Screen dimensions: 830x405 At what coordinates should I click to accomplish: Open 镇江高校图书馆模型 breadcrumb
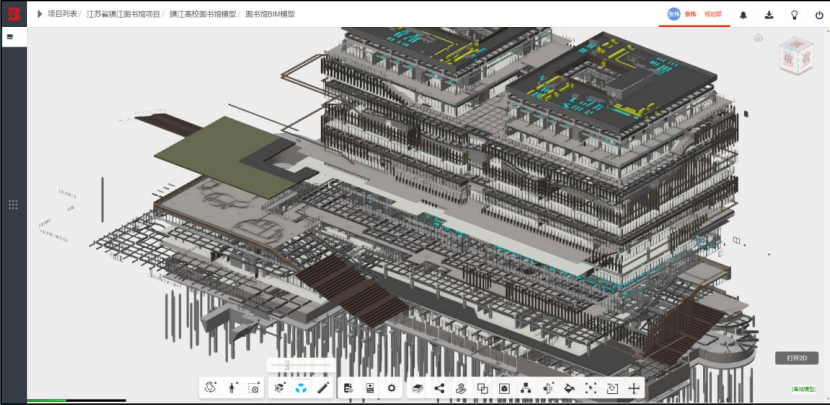pyautogui.click(x=203, y=14)
